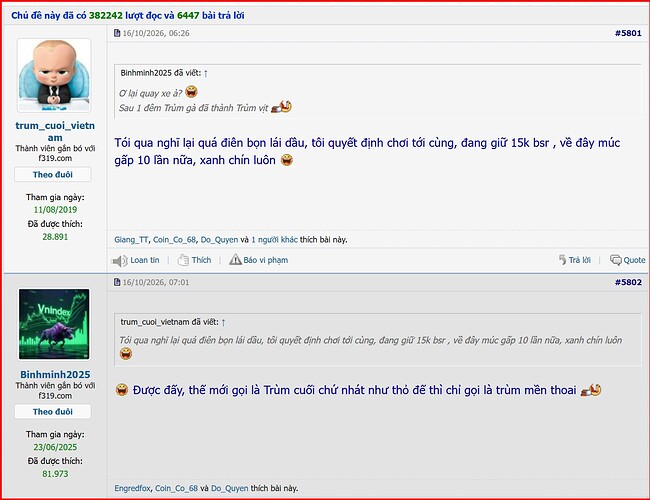Screen dimensions: 650x500
Task: Open Giang_TT user in likes list
Action: [131, 240]
